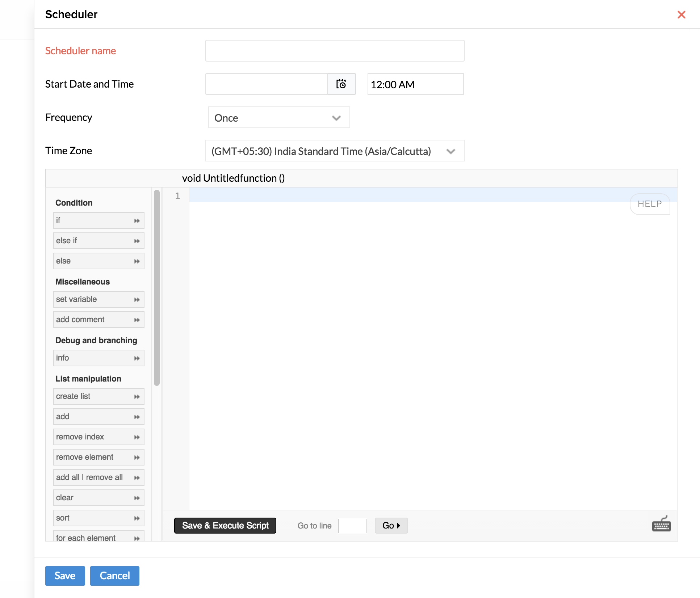Screen dimensions: 700x598
Task: Insert the 'create list' snippet arrow
Action: (x=137, y=397)
